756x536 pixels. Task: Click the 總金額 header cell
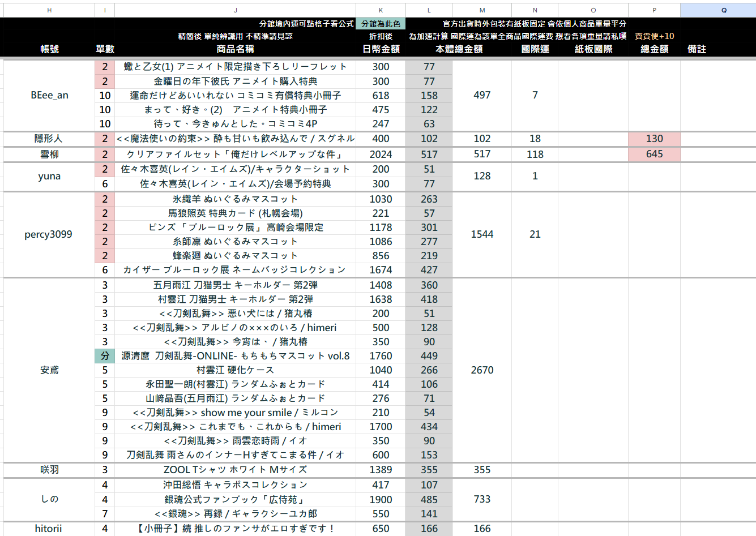pos(654,49)
